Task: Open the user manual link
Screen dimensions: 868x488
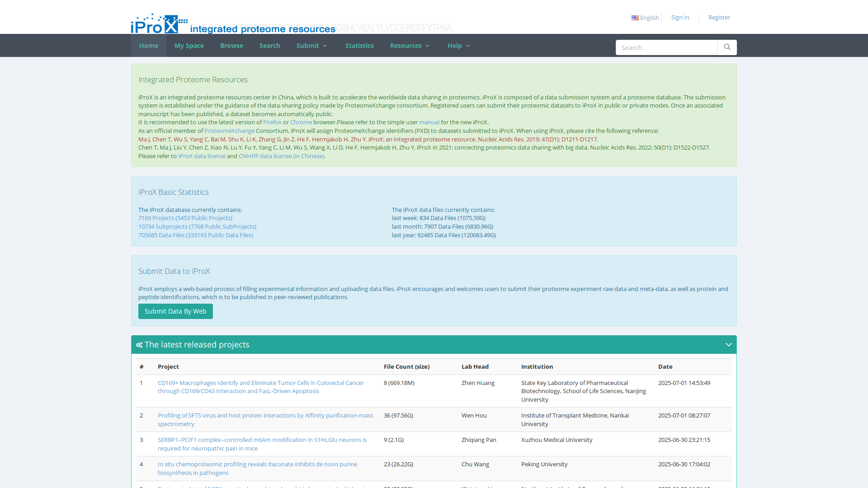Action: click(x=429, y=122)
